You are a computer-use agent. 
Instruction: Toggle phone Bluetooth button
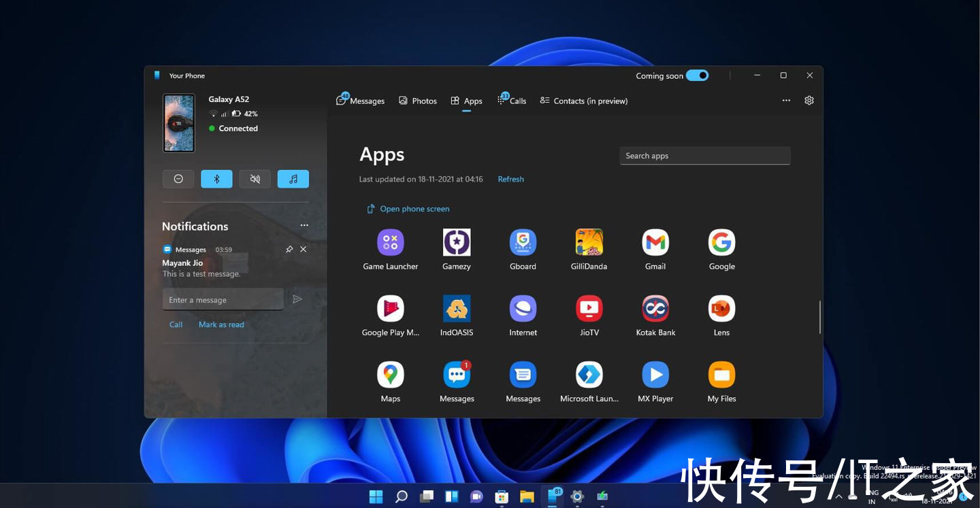216,179
